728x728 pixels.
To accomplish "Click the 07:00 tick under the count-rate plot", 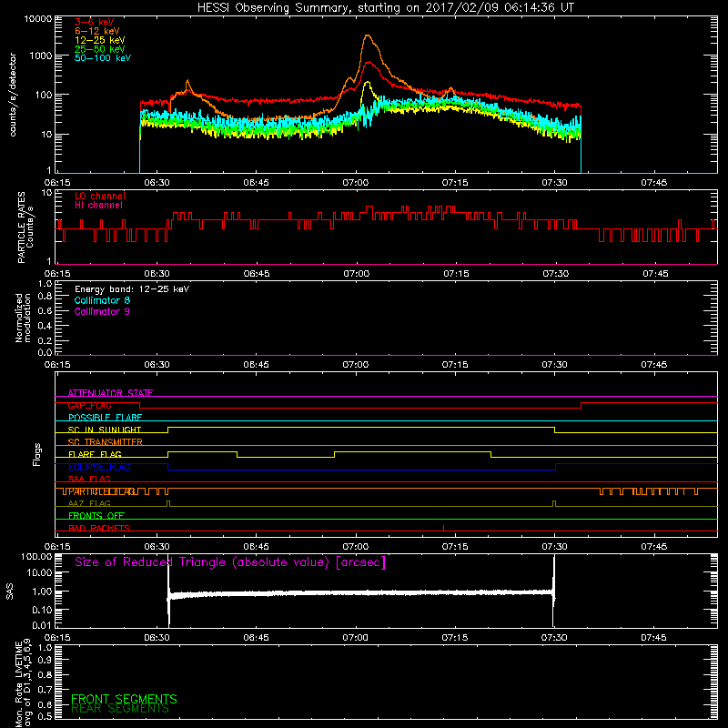I will click(x=356, y=183).
